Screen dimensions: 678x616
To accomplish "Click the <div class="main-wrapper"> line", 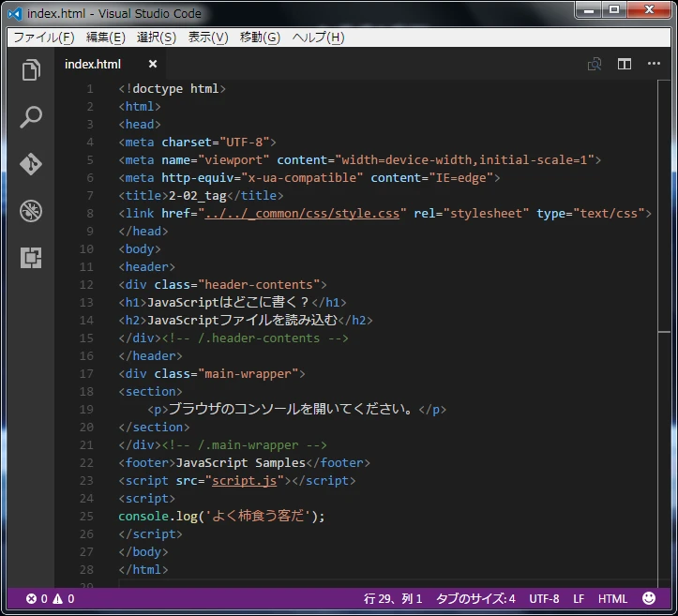I will (212, 374).
